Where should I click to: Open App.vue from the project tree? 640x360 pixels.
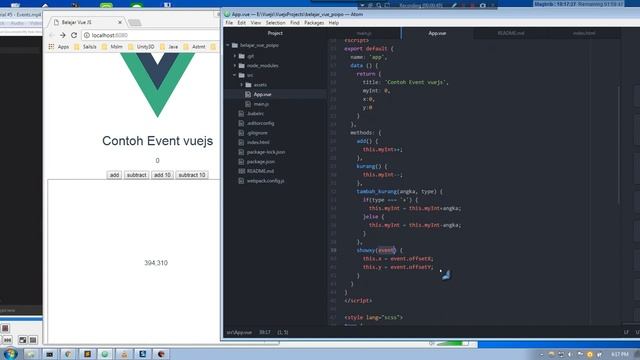pyautogui.click(x=262, y=94)
